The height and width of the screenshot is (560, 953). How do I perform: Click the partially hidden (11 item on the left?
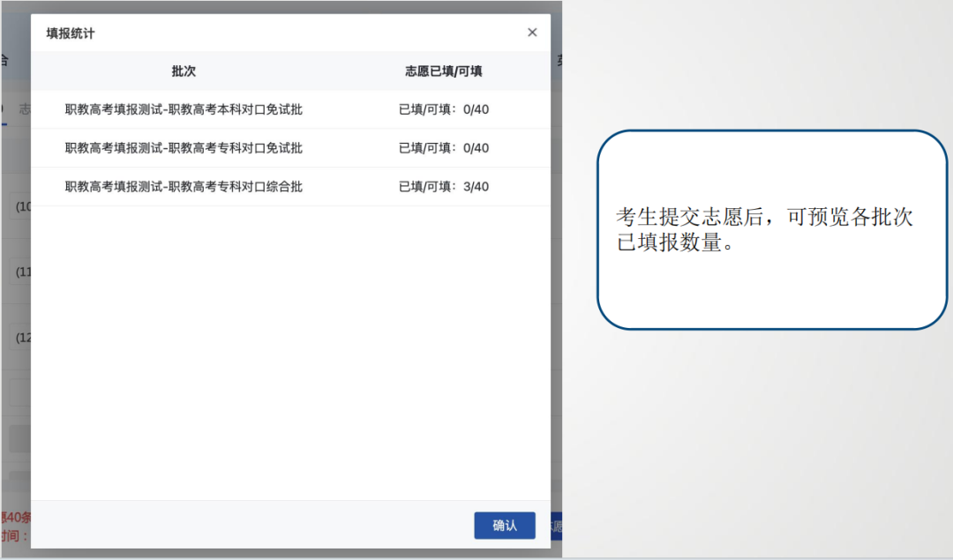[x=22, y=273]
